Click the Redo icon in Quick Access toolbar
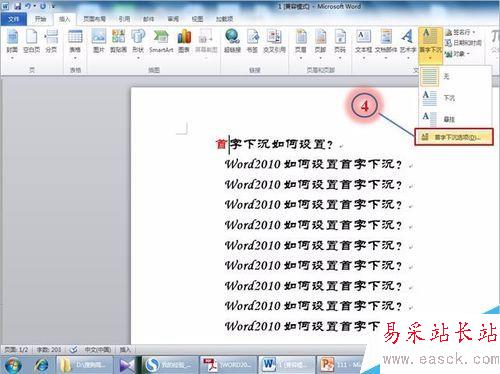Viewport: 500px width, 374px height. [x=43, y=6]
